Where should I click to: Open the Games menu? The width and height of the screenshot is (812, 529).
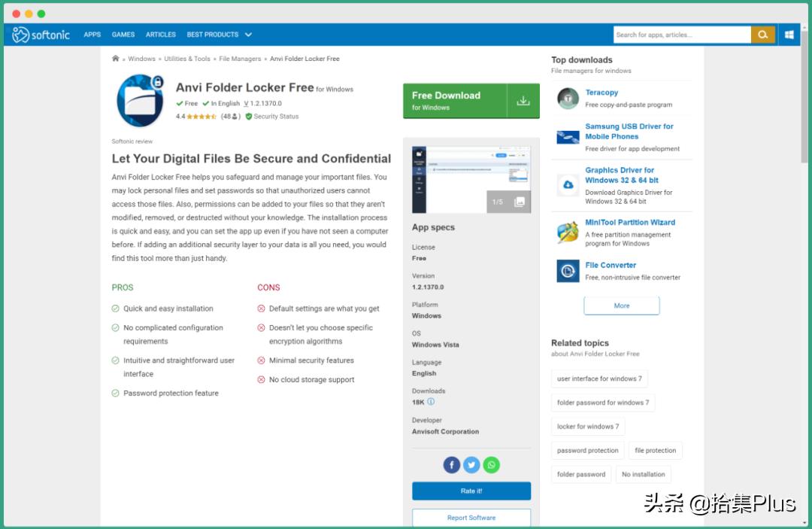(x=123, y=35)
